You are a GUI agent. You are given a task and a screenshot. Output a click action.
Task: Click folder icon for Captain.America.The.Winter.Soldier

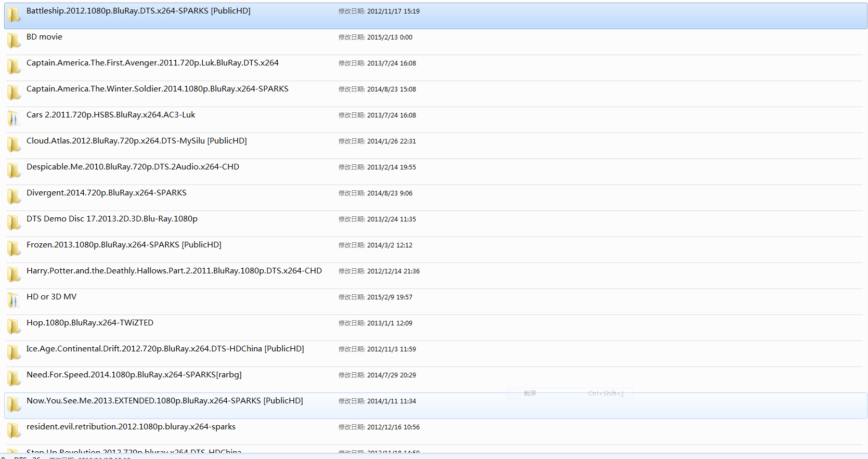[x=14, y=93]
